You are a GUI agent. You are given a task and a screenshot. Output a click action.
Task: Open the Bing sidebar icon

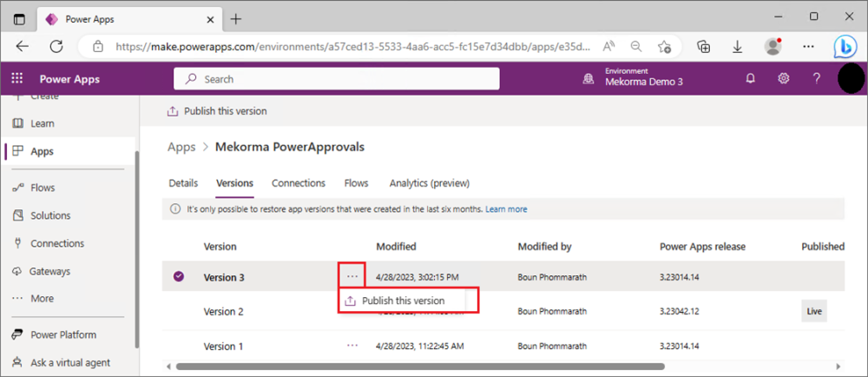845,46
